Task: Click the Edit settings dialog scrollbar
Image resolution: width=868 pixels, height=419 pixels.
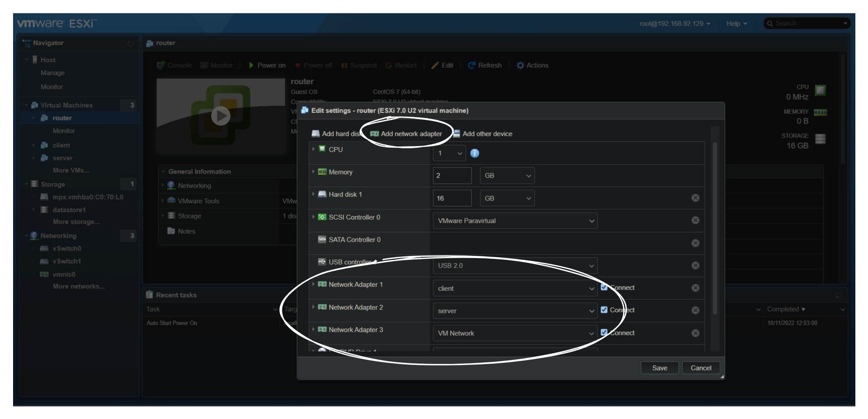Action: click(x=715, y=228)
